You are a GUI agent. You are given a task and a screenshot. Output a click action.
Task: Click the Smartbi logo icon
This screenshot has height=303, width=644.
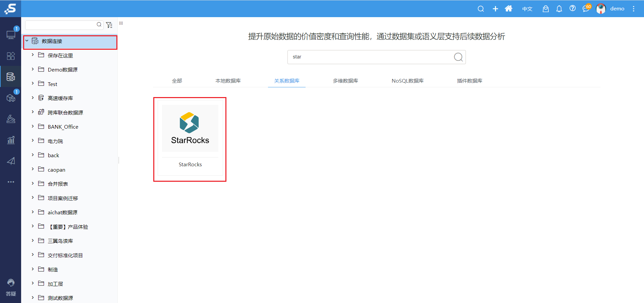(10, 8)
